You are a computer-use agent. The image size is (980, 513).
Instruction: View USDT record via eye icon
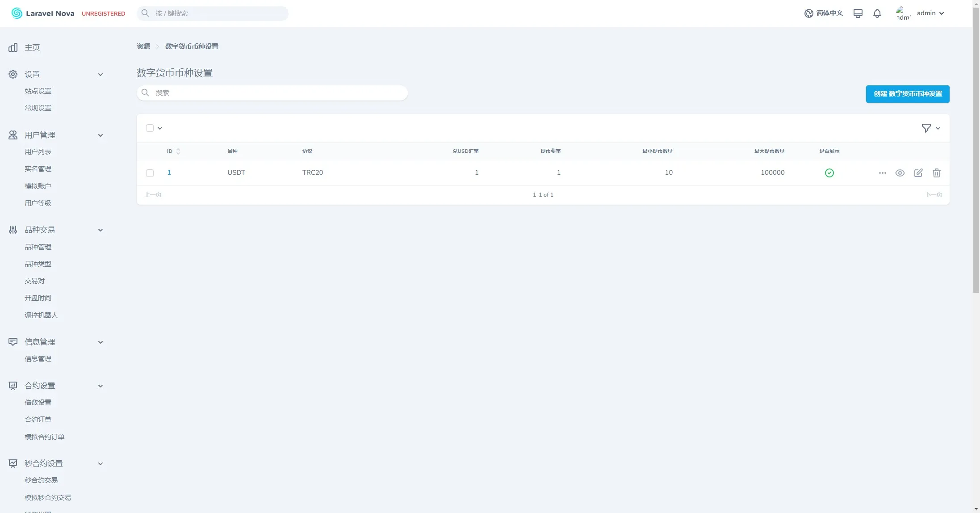tap(900, 173)
